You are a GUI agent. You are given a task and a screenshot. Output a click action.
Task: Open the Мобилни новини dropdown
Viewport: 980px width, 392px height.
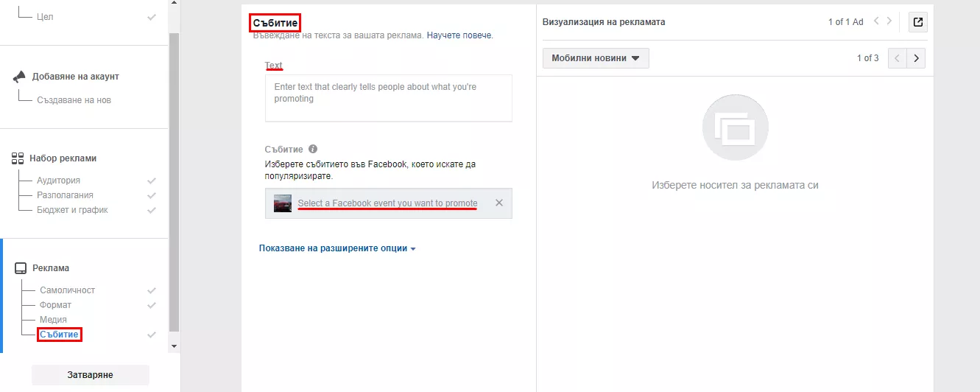click(596, 58)
